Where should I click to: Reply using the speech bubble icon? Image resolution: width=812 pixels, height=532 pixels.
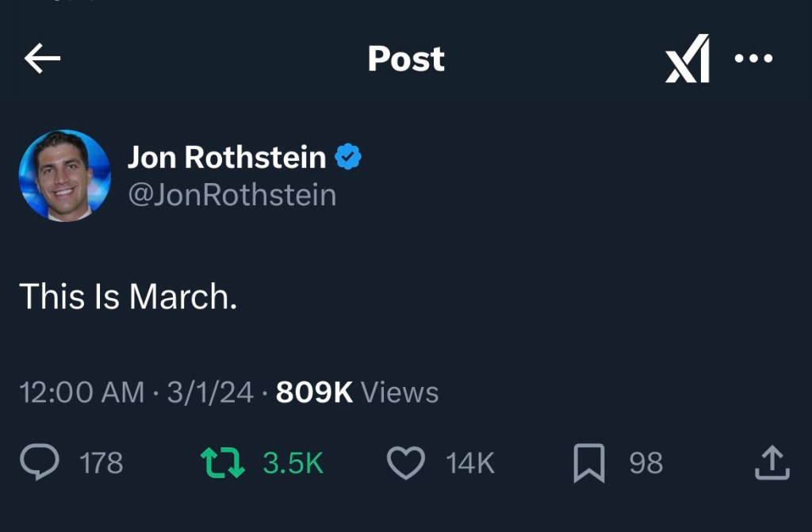[x=40, y=463]
